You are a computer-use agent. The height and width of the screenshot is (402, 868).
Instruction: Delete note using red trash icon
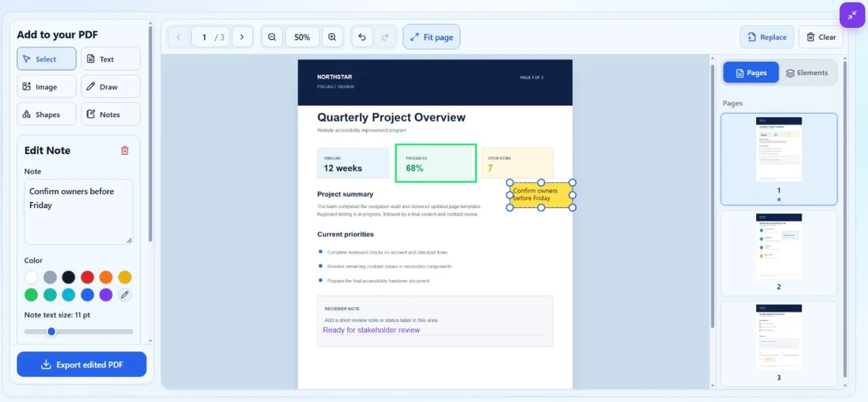coord(125,150)
